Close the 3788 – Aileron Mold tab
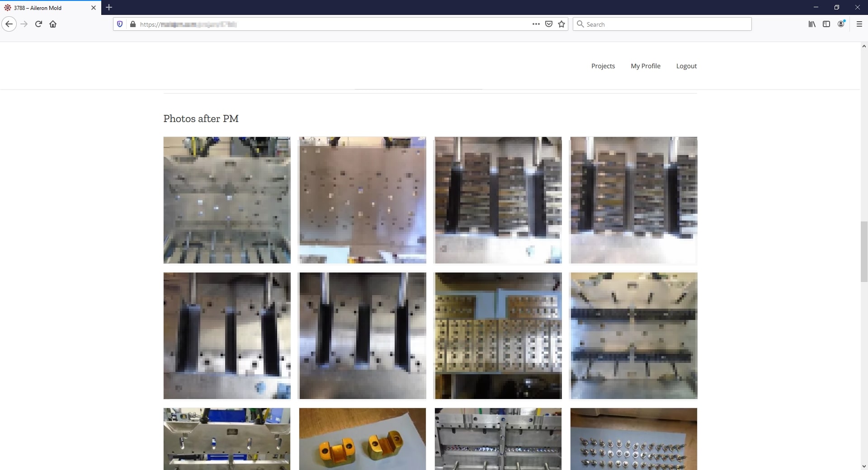 94,8
